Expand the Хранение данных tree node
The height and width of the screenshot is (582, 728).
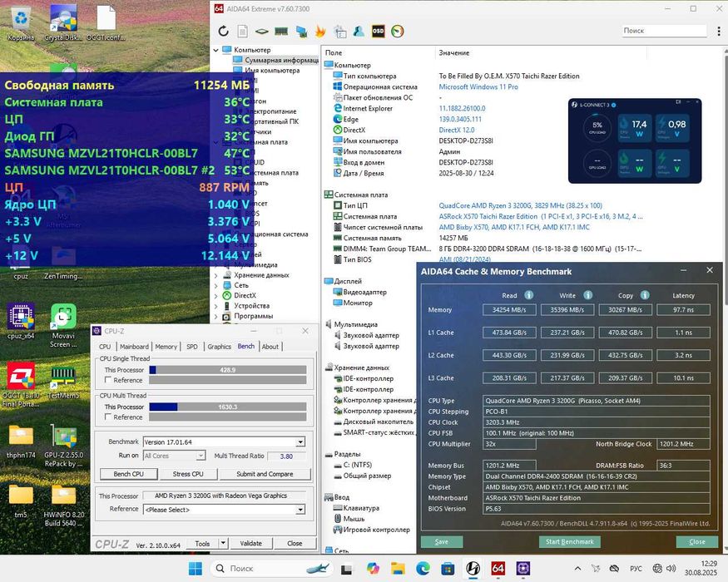pyautogui.click(x=215, y=275)
